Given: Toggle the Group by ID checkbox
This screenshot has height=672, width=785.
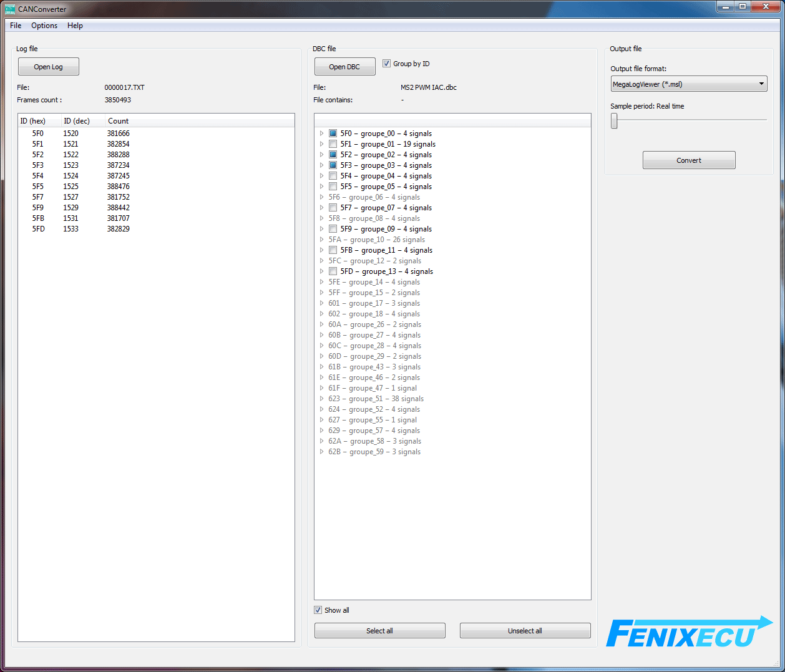Looking at the screenshot, I should pyautogui.click(x=387, y=64).
